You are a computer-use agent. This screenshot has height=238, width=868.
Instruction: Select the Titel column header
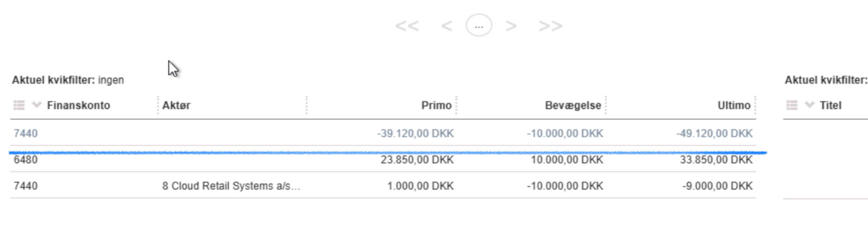click(831, 105)
